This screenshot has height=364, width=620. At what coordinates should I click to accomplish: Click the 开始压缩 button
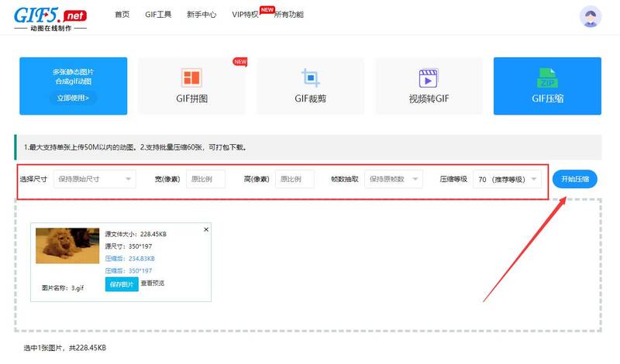pos(575,179)
